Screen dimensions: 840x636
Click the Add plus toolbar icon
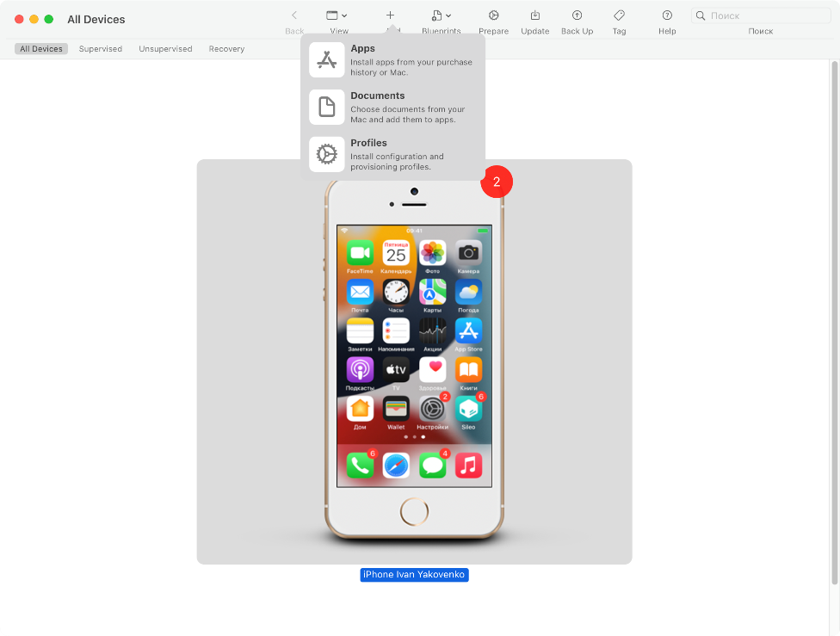[x=390, y=15]
